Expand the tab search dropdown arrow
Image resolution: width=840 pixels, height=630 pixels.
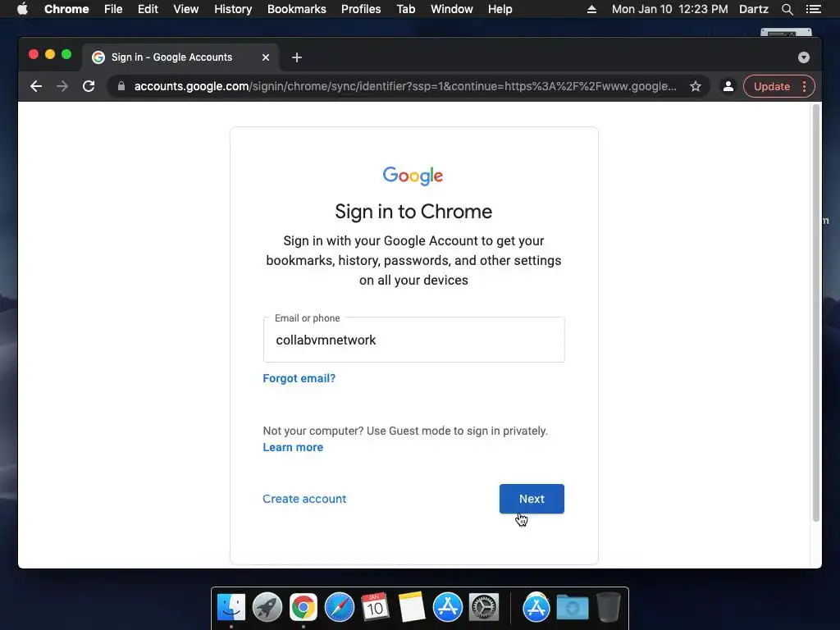(x=804, y=57)
